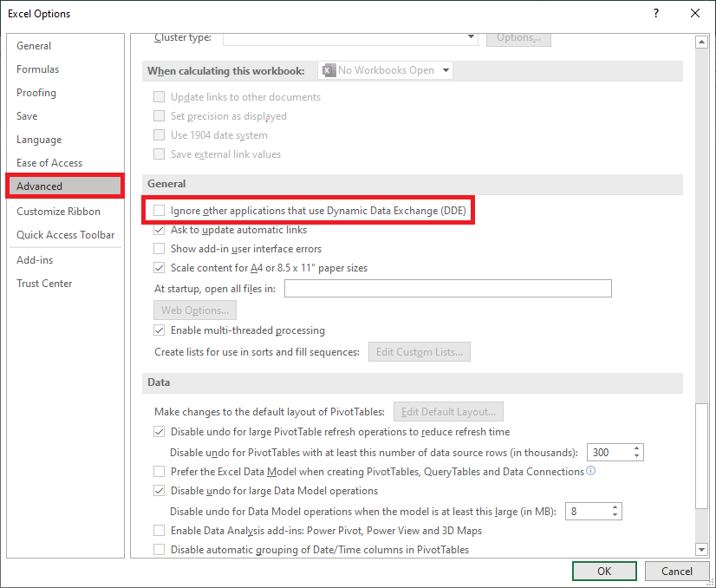
Task: Check Prefer the Excel Data Model option
Action: pos(159,472)
